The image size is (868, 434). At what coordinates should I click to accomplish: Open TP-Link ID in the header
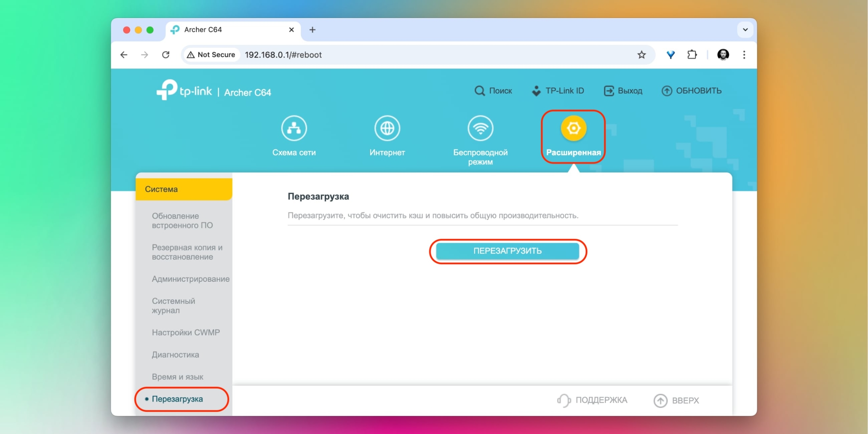[x=558, y=91]
